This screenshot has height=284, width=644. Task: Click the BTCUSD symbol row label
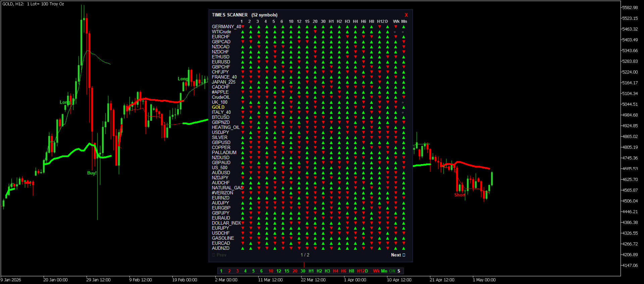point(221,117)
